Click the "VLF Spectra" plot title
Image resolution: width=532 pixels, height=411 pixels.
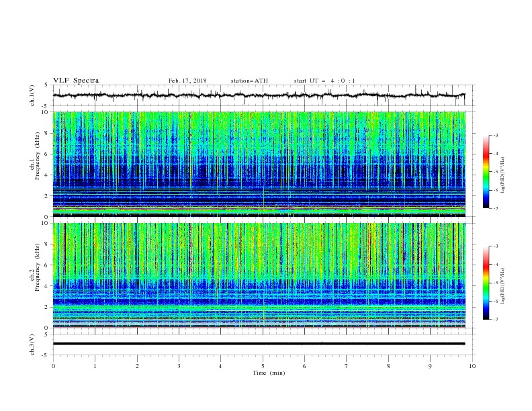[76, 81]
